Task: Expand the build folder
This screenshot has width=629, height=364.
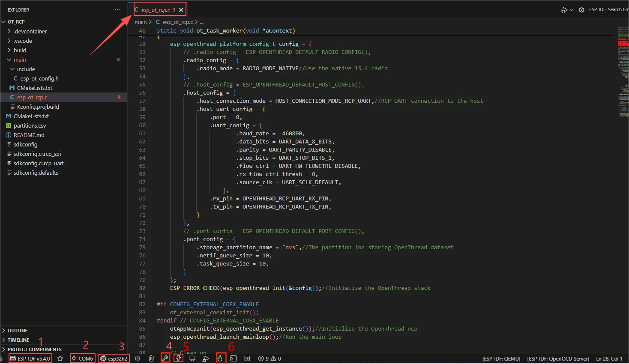Action: tap(20, 50)
